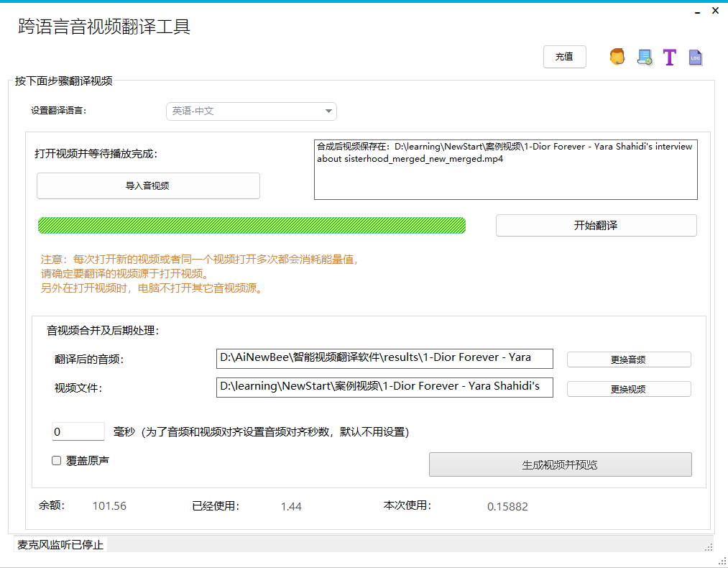Open the customer support contact icon
Viewport: 728px width, 568px height.
[x=616, y=57]
